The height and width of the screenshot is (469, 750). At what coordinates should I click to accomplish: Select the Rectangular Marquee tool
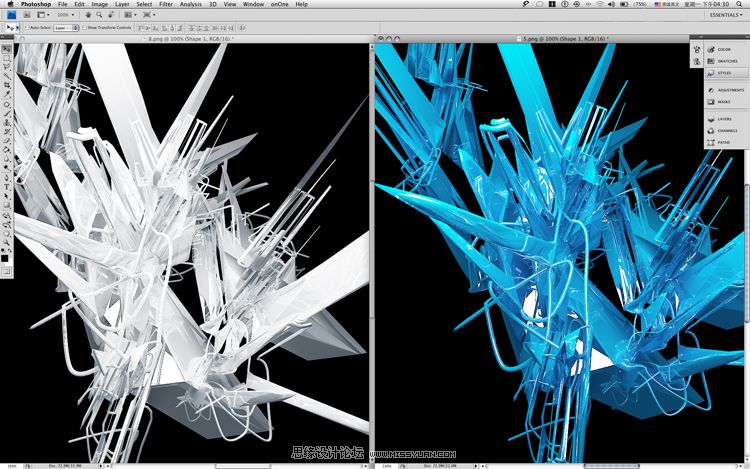6,58
